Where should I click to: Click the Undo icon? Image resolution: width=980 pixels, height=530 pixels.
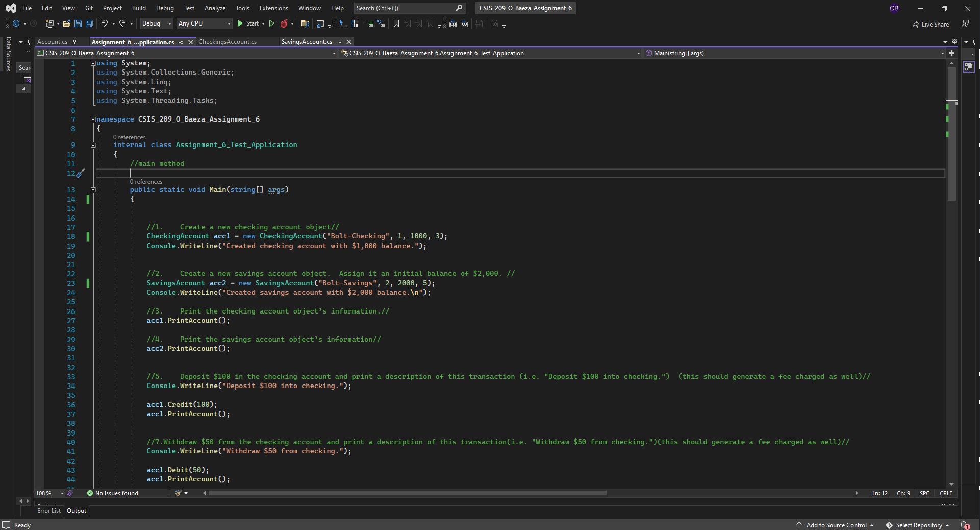(104, 23)
